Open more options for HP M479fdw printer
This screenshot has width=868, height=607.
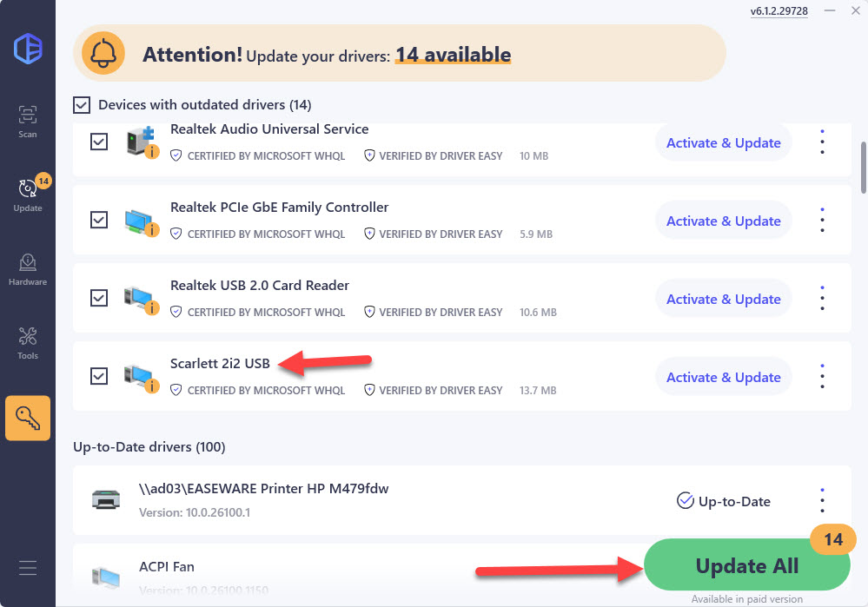[x=822, y=500]
